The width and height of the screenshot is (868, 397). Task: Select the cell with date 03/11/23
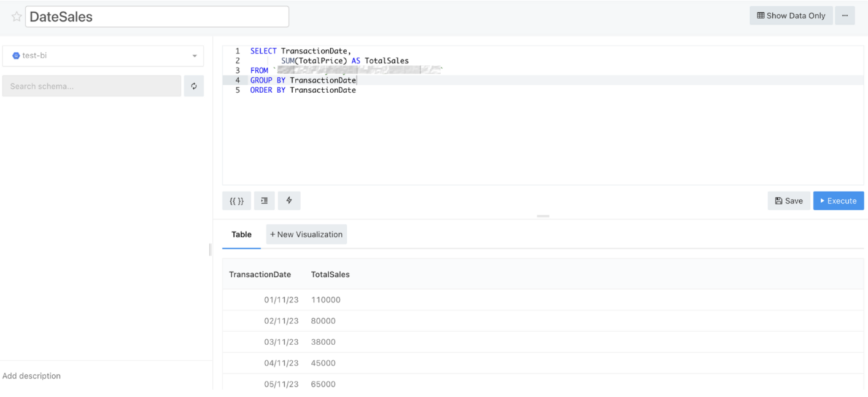[281, 342]
